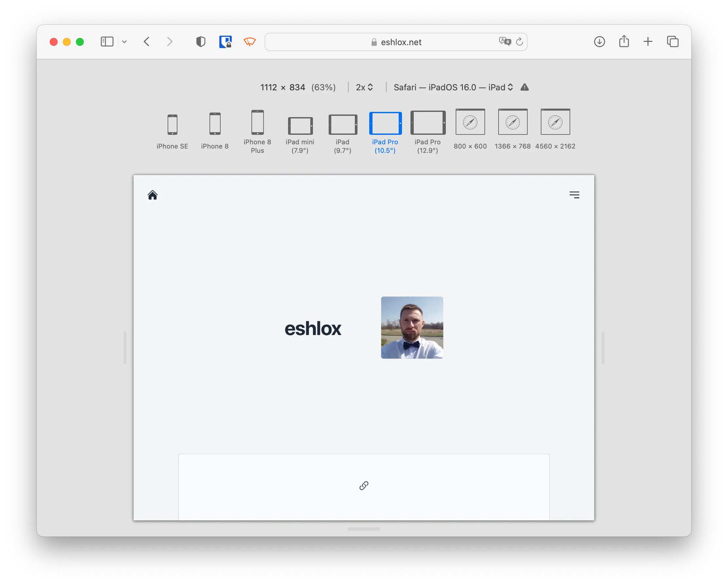The image size is (728, 585).
Task: Click the warning triangle next to Safari user agent
Action: 524,87
